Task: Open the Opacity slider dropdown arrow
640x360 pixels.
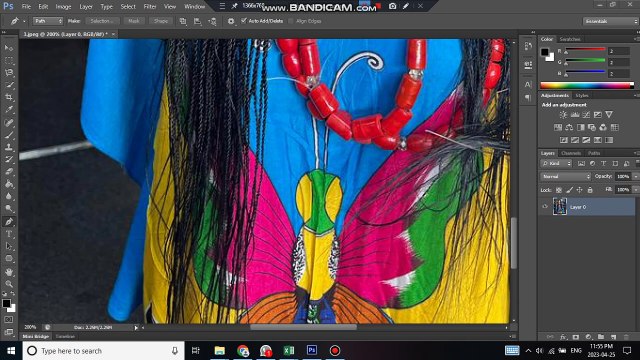Action: tap(635, 176)
